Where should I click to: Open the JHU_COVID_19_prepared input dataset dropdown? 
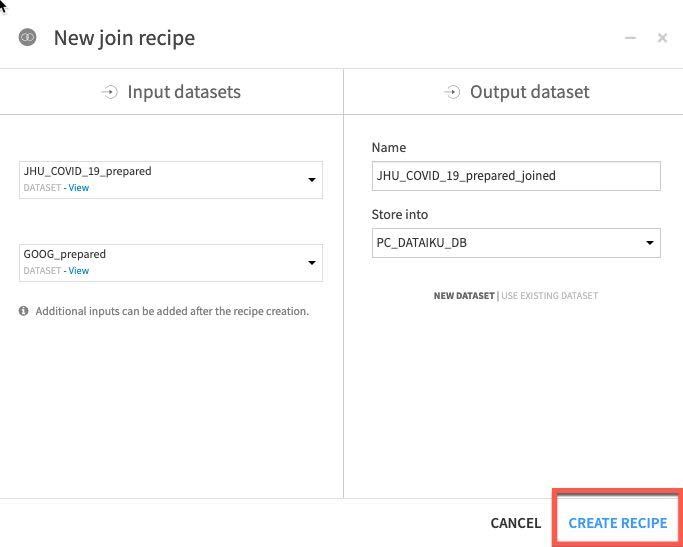[311, 180]
